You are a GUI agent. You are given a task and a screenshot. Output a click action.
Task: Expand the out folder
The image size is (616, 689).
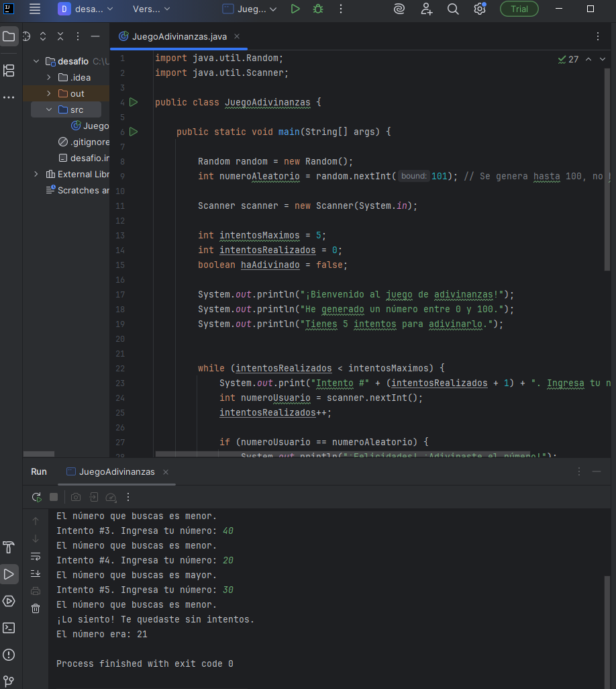(x=49, y=93)
